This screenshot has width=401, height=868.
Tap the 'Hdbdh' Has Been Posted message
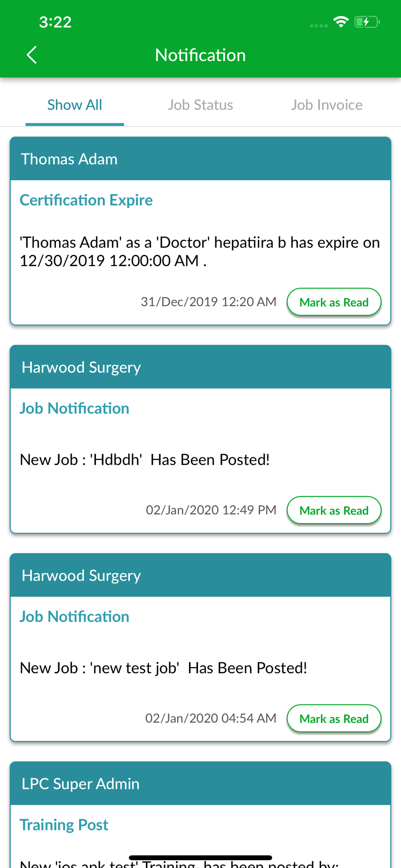tap(145, 460)
